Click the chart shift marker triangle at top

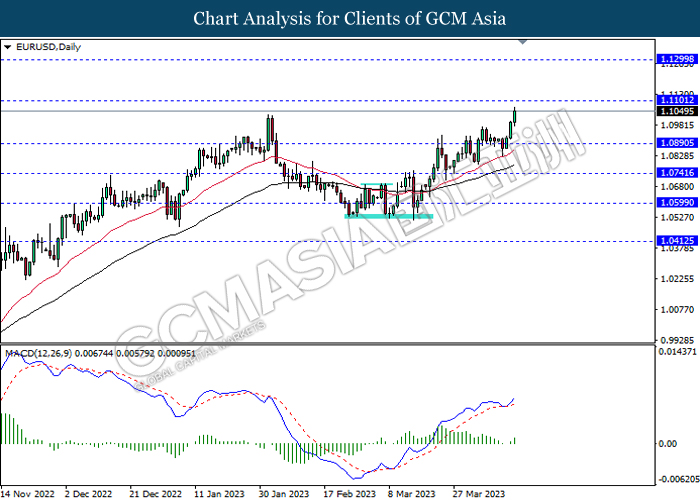523,42
